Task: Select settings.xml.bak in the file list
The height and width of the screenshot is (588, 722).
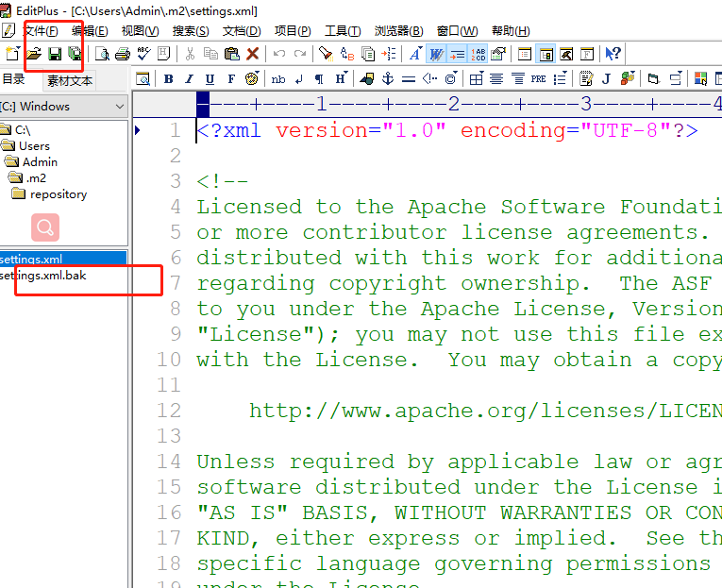Action: 43,276
